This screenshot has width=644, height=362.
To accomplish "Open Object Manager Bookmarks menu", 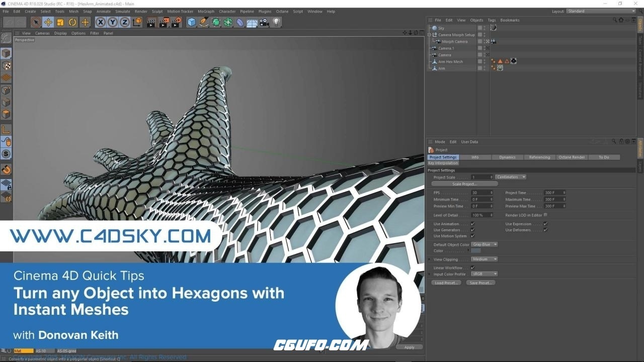I will tap(510, 20).
